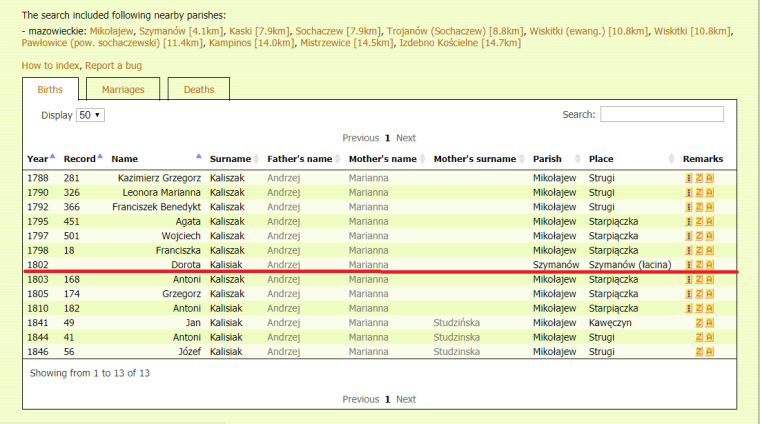Sort table by Year column

click(40, 159)
